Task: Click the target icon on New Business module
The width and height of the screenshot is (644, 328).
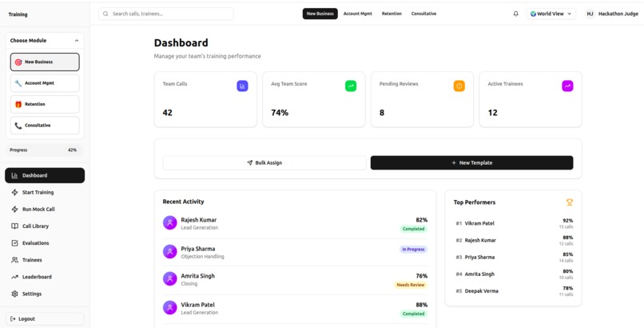Action: click(18, 62)
